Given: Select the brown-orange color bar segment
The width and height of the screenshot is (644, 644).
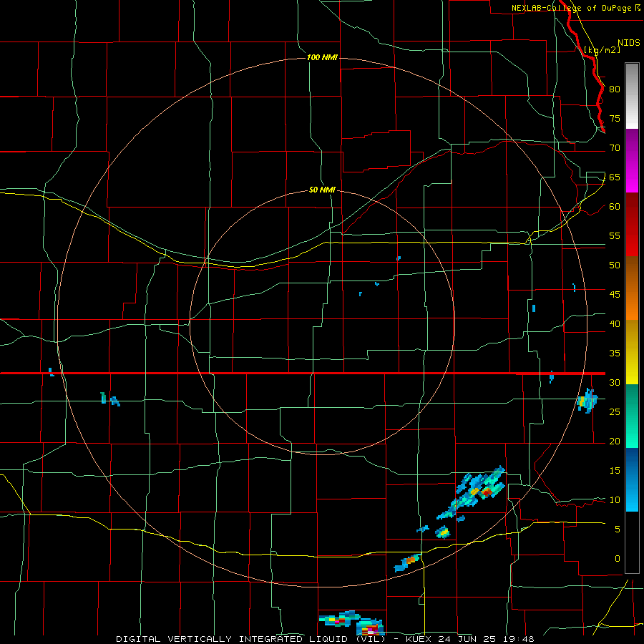Looking at the screenshot, I should (632, 288).
